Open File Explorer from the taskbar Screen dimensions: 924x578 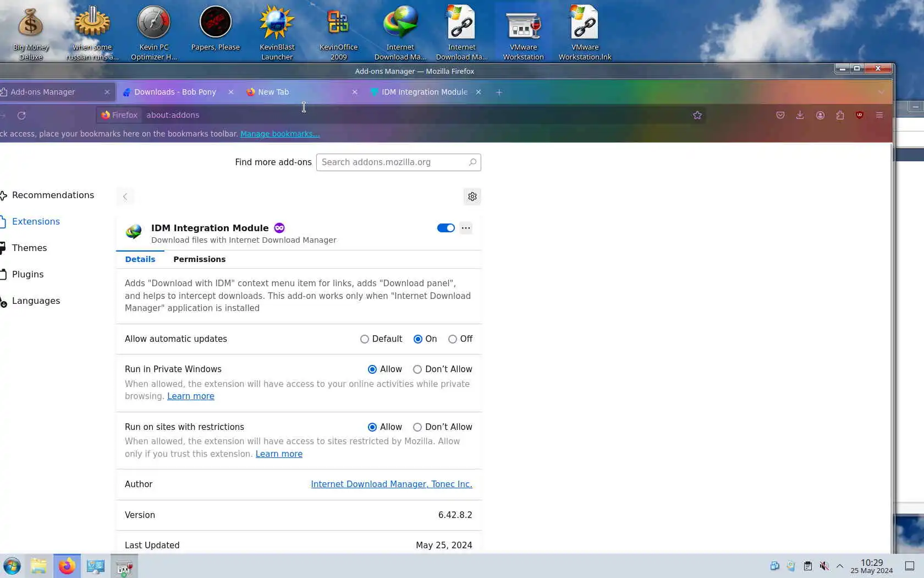(38, 566)
